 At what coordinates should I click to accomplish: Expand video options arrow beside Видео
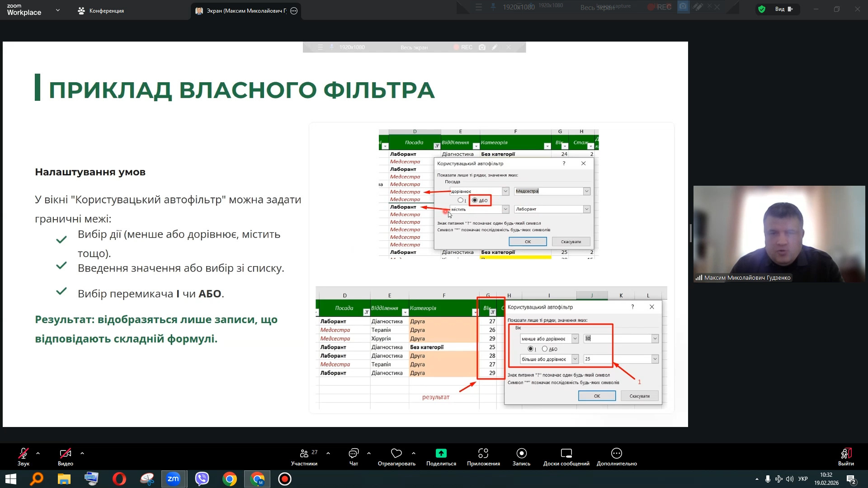(x=82, y=453)
